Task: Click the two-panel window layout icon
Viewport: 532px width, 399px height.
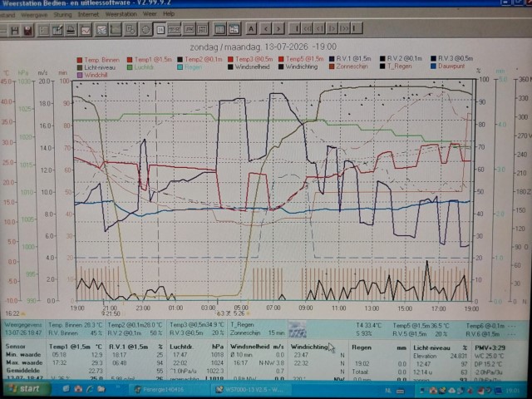Action: tap(219, 29)
